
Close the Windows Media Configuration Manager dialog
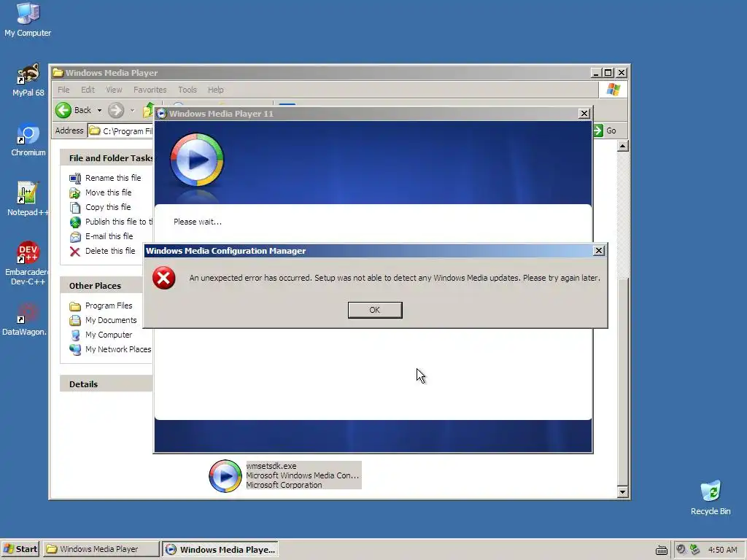[599, 251]
